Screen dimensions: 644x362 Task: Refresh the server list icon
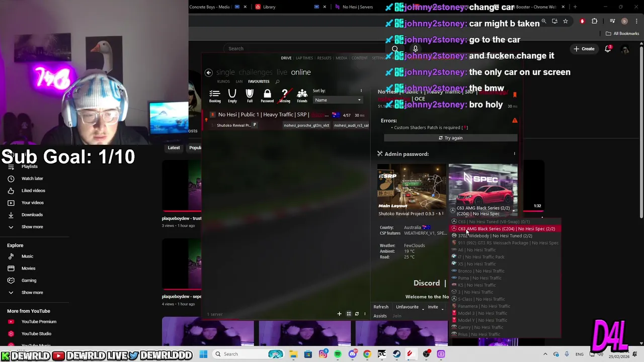click(x=357, y=314)
